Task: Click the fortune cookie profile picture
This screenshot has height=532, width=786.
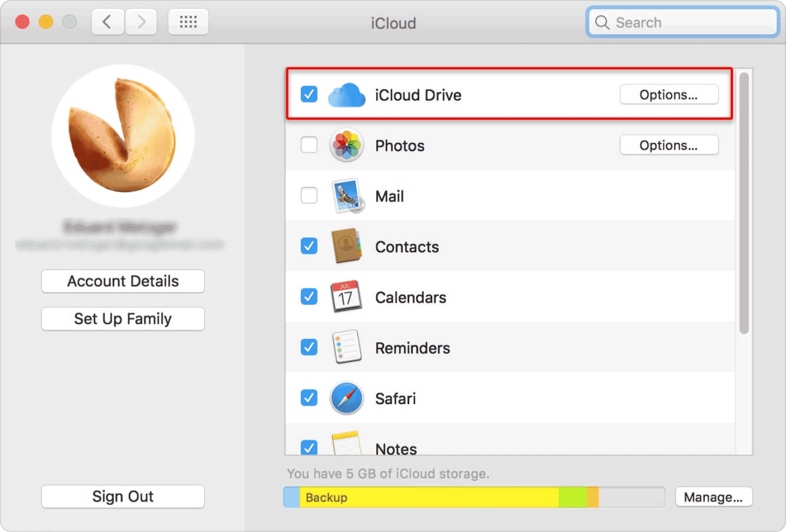Action: click(123, 136)
